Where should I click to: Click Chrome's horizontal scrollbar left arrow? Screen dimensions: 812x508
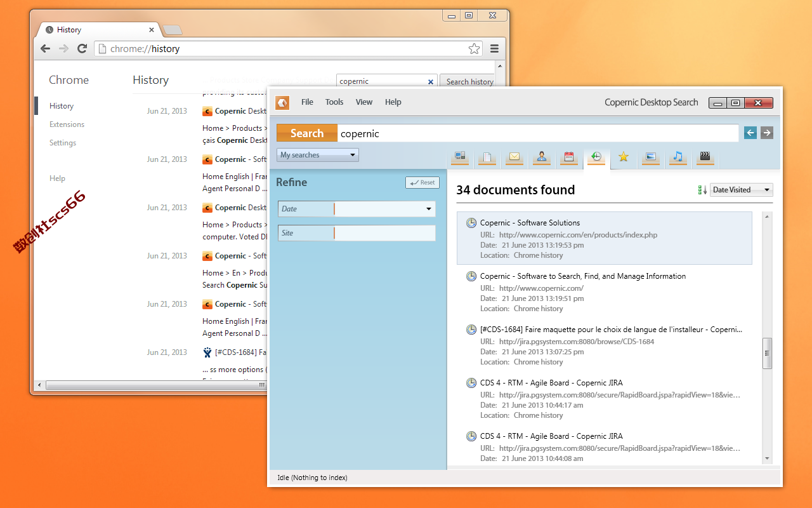point(39,385)
